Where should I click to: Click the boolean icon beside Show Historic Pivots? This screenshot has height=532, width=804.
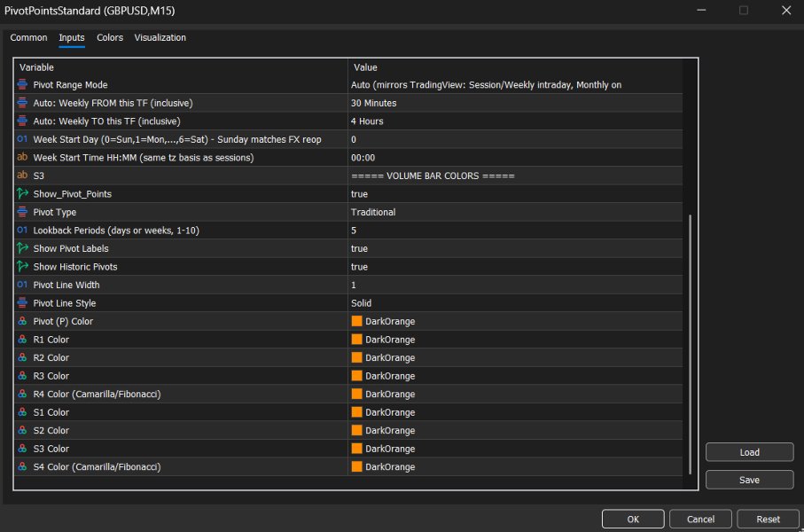pos(22,266)
